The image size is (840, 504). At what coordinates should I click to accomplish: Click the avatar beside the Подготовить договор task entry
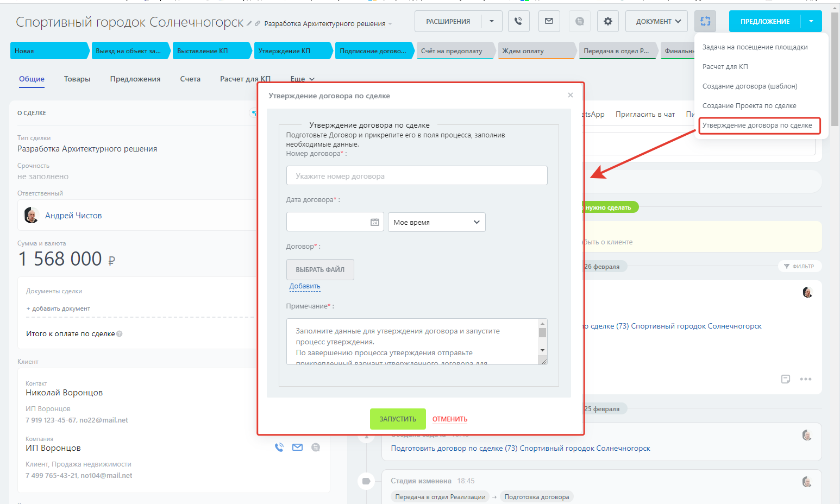click(x=807, y=435)
